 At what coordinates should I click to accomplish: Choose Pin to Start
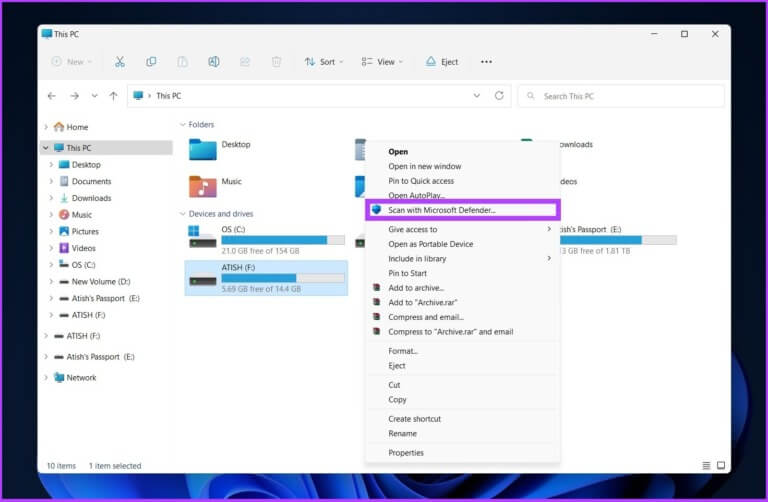(x=463, y=273)
